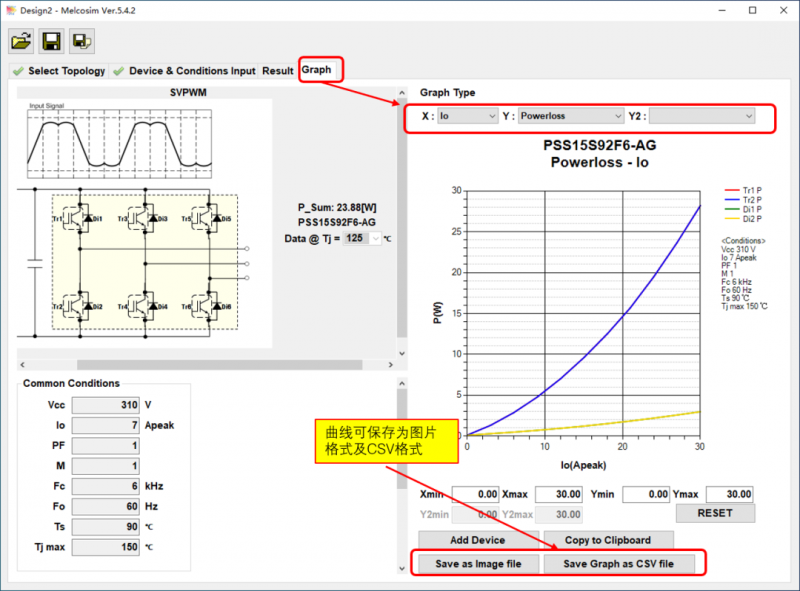Image resolution: width=800 pixels, height=591 pixels.
Task: Select the Graph tab
Action: point(316,70)
